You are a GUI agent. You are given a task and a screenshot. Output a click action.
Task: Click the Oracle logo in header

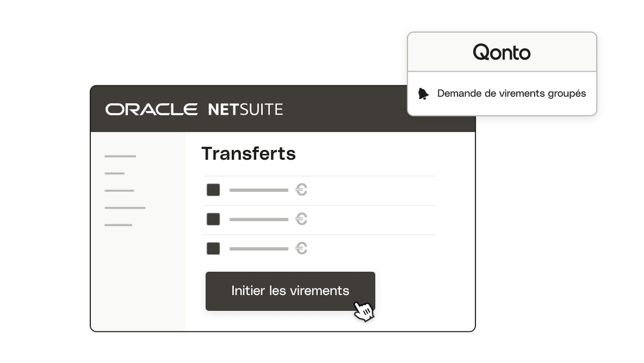coord(152,110)
